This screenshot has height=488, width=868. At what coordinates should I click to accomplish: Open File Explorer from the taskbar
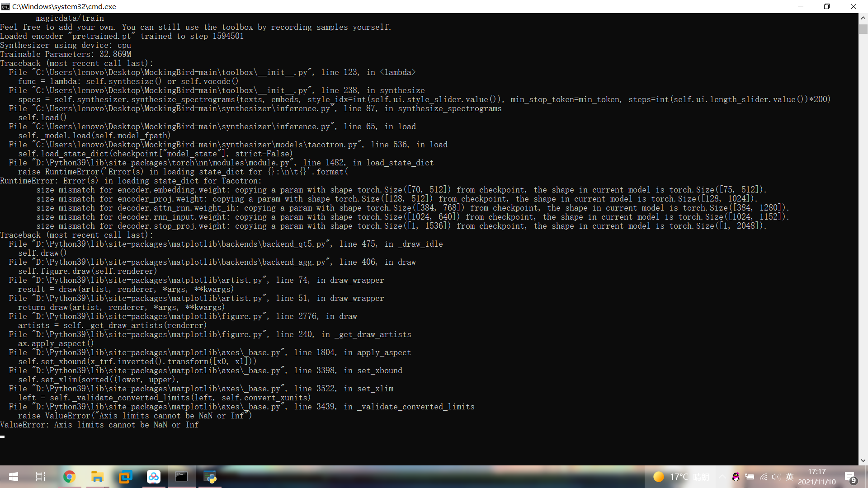[x=97, y=477]
